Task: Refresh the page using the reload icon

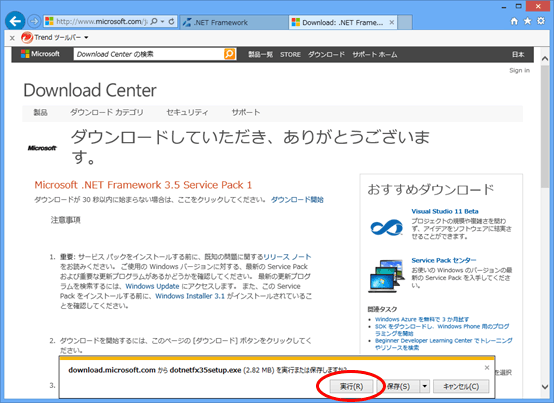Action: [x=171, y=22]
